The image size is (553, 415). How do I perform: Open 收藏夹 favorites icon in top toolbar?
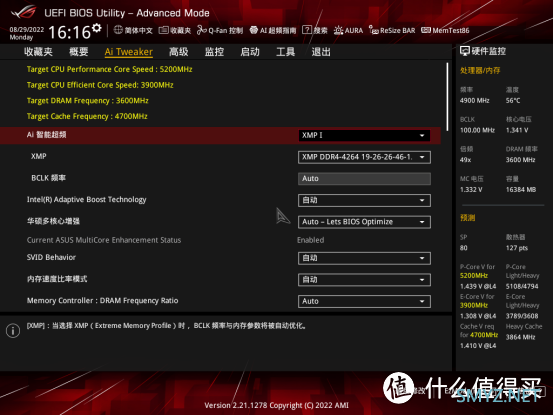(163, 30)
